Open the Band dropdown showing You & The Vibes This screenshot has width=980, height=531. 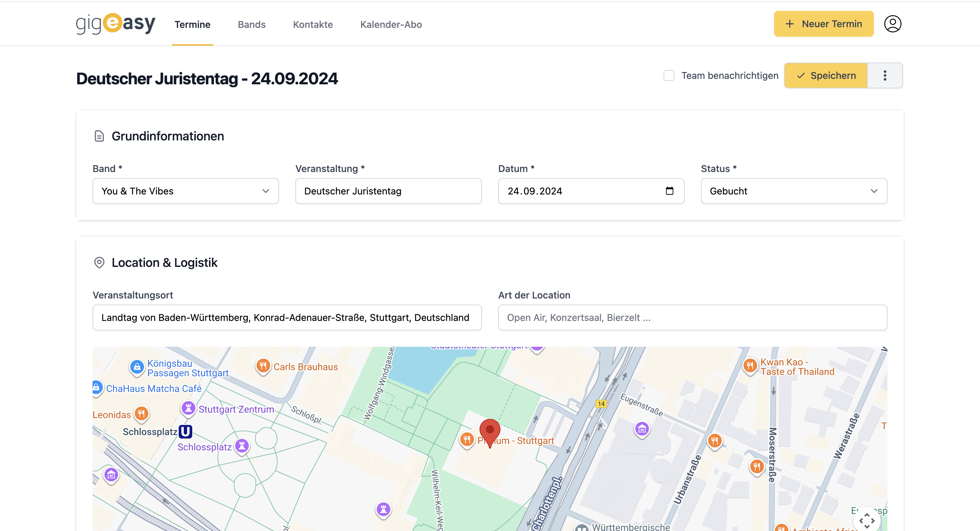pos(186,191)
